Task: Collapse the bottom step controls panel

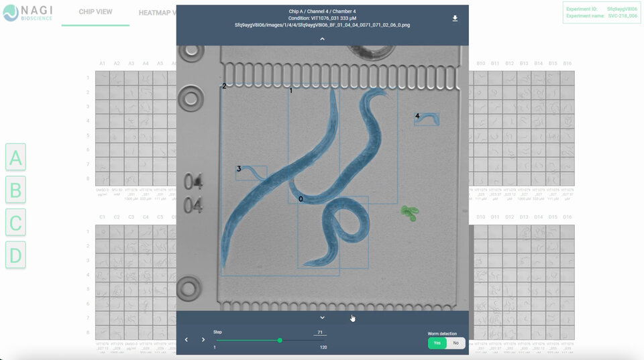Action: [322, 318]
